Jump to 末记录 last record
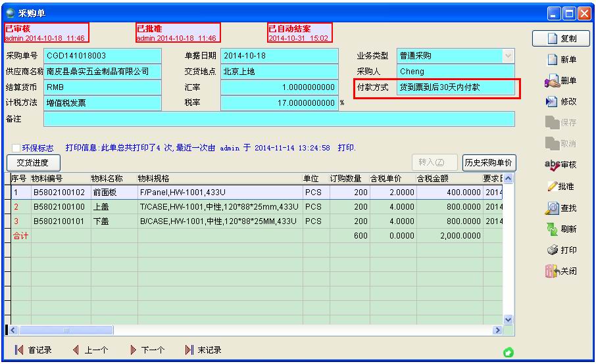 pos(203,350)
